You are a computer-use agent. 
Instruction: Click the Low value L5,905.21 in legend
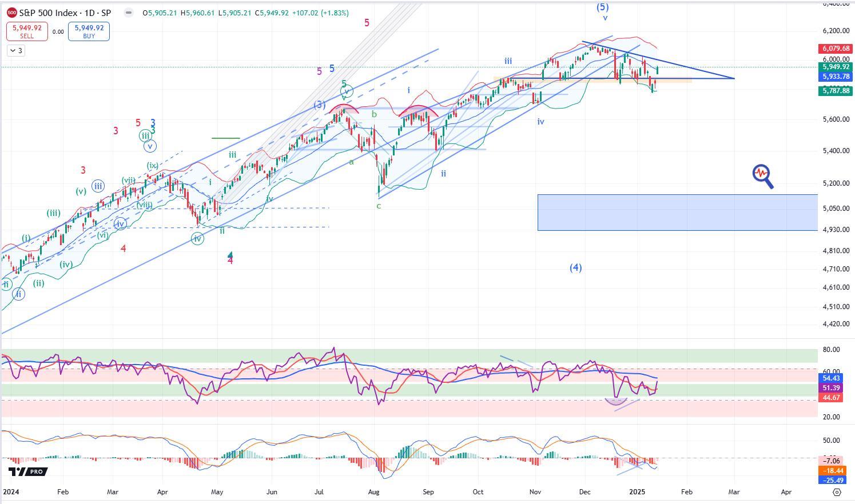235,13
